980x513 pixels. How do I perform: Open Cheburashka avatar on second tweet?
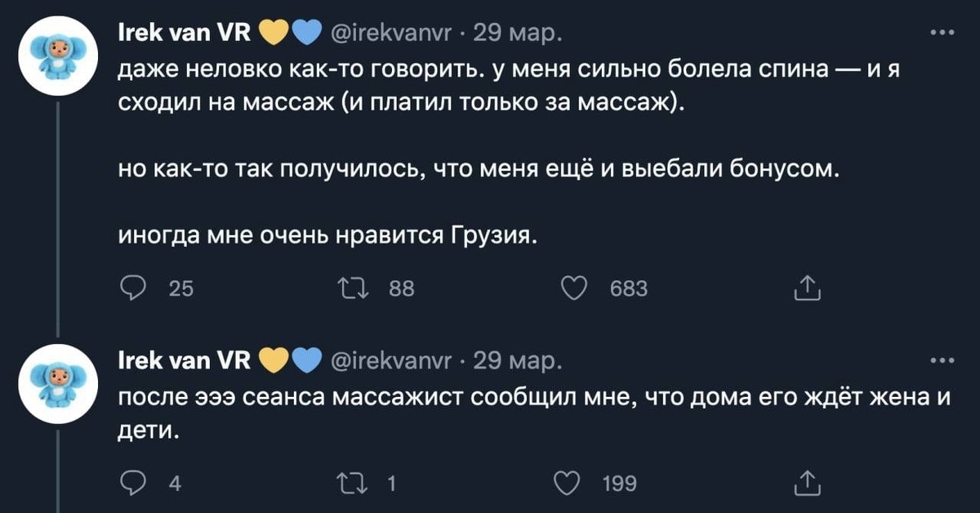[58, 381]
